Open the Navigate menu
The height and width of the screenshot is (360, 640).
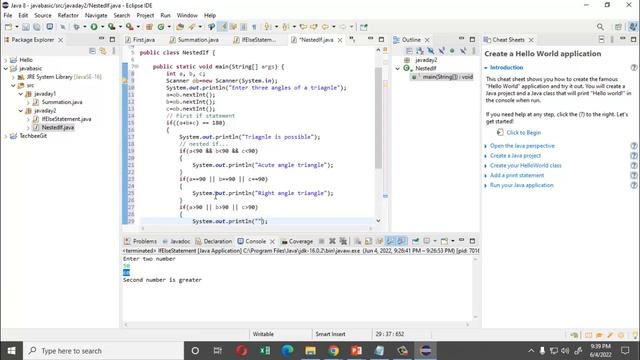(x=96, y=15)
